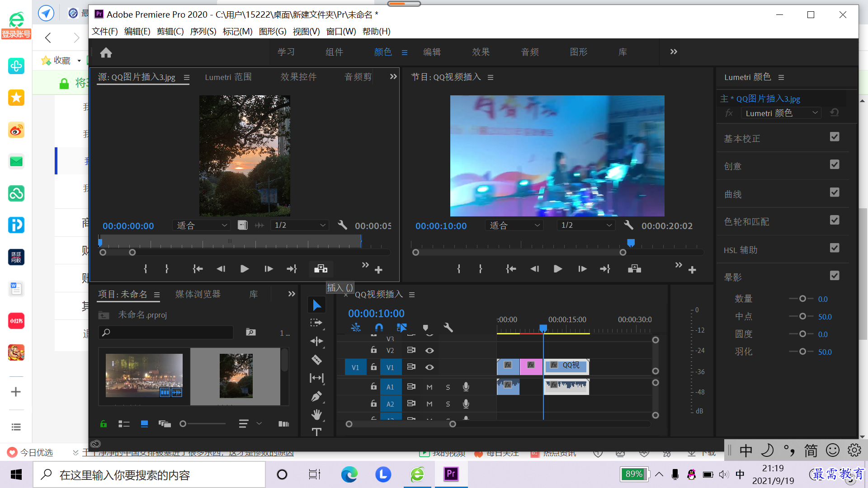
Task: Uncheck the HSL 辅助 section checkbox
Action: click(835, 248)
